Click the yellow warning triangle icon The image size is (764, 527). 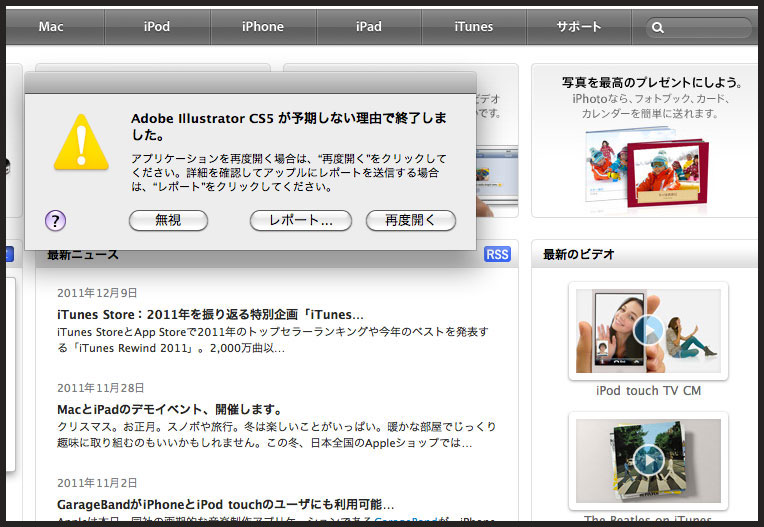click(81, 142)
